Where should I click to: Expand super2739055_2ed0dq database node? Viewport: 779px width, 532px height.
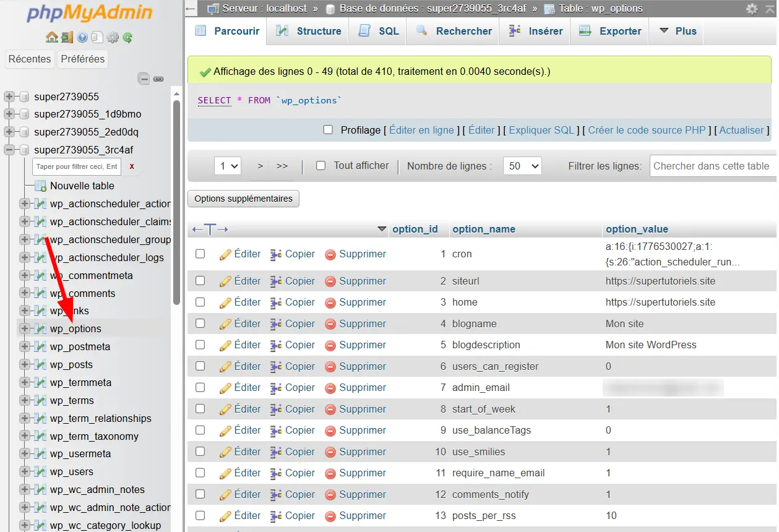click(x=9, y=132)
